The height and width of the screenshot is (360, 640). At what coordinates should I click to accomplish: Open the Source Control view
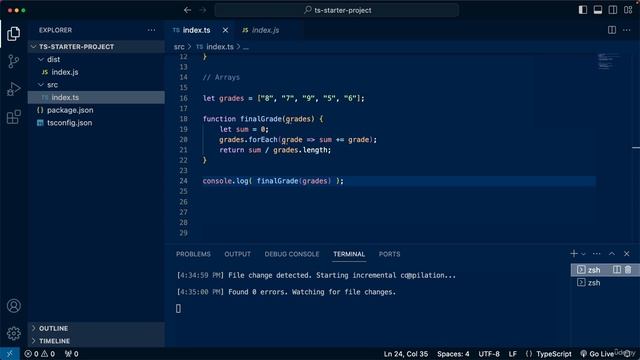(13, 62)
